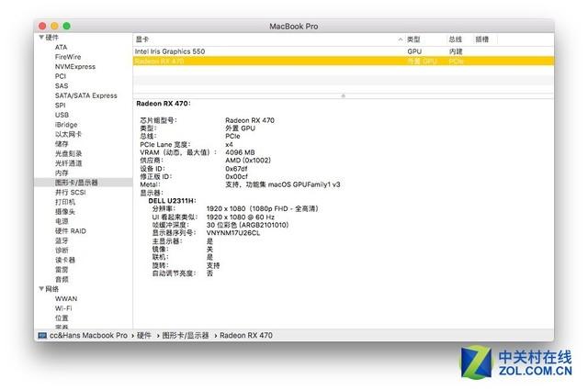Click the 0x67df device ID value
This screenshot has height=390, width=588.
click(x=236, y=169)
